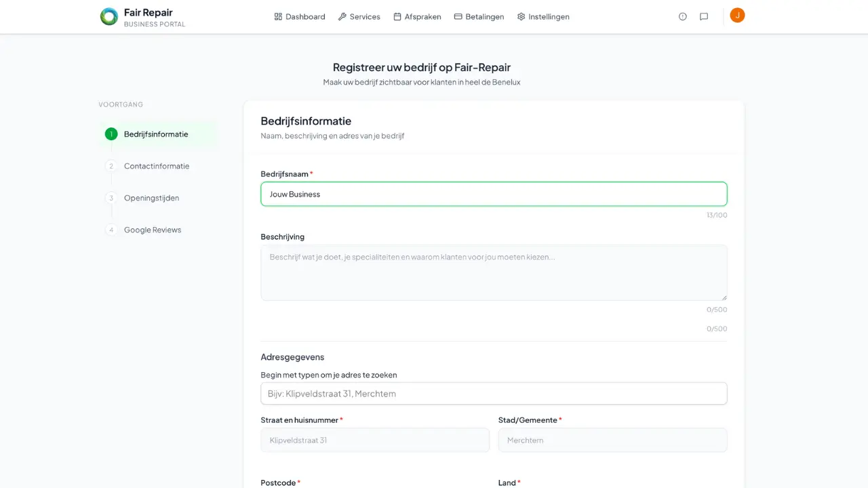The height and width of the screenshot is (488, 868).
Task: Click the address search field
Action: 494,394
